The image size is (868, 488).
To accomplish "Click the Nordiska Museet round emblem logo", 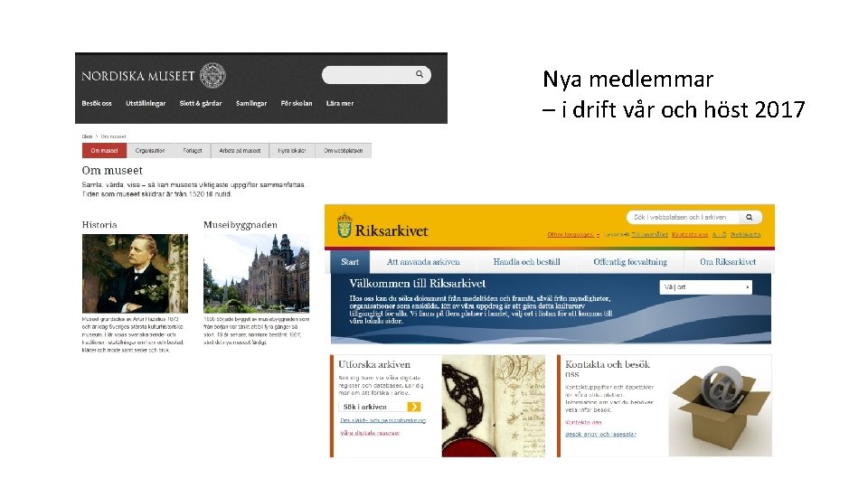I will pos(212,75).
